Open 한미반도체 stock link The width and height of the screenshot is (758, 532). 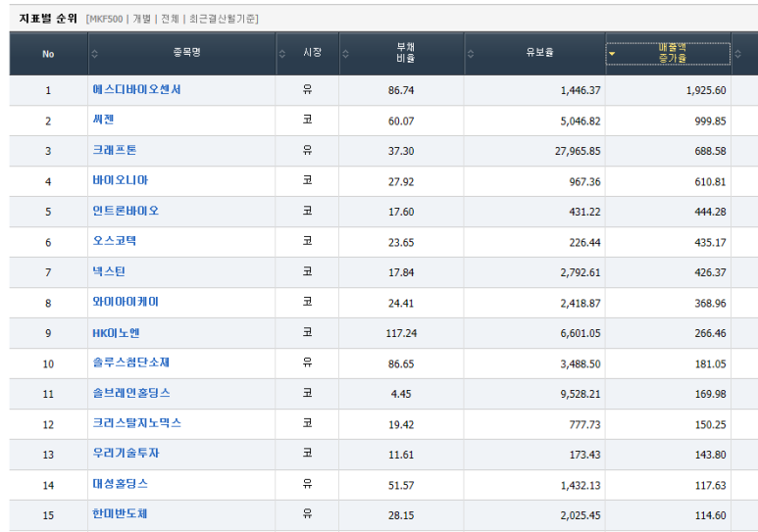click(120, 513)
